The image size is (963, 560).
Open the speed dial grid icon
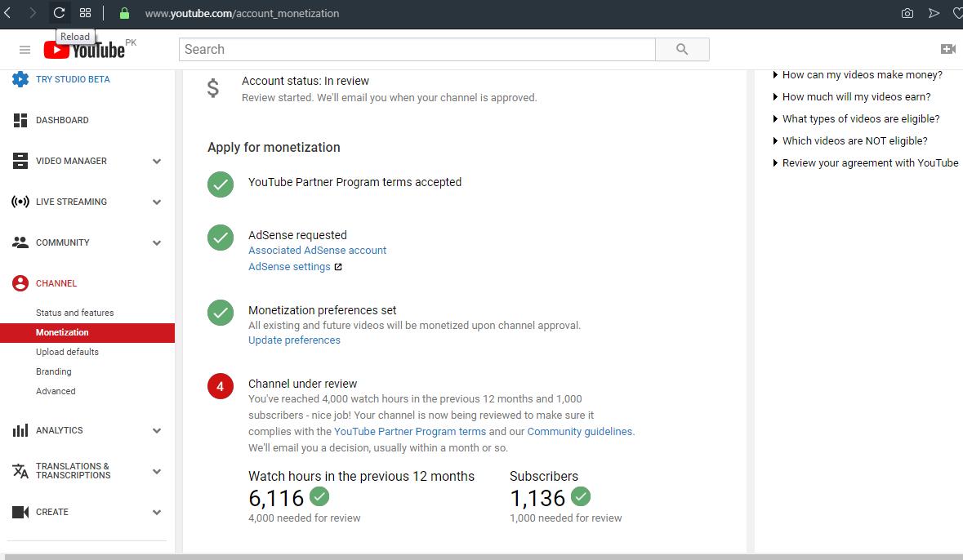pyautogui.click(x=86, y=13)
